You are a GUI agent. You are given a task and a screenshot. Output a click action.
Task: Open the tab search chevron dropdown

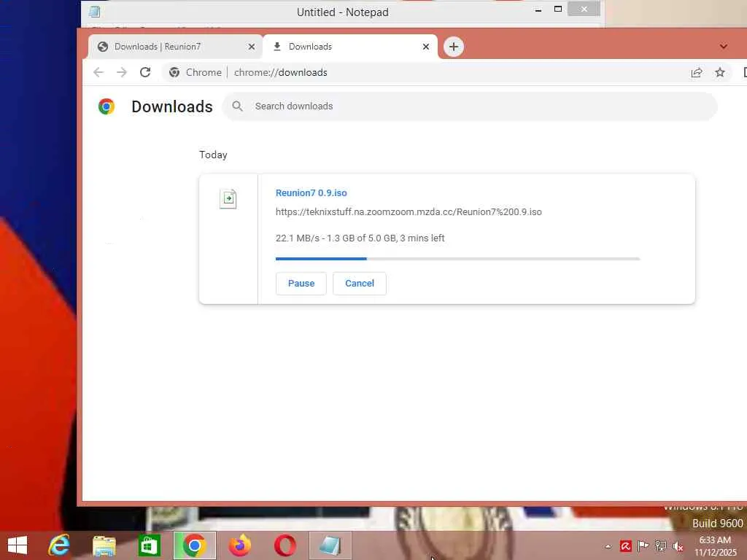coord(723,47)
